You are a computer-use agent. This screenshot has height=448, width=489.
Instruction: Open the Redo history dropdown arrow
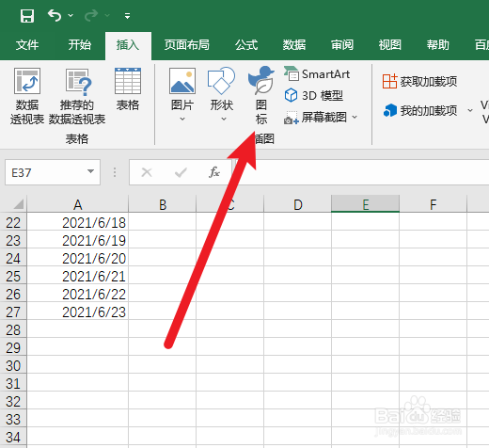pyautogui.click(x=107, y=15)
